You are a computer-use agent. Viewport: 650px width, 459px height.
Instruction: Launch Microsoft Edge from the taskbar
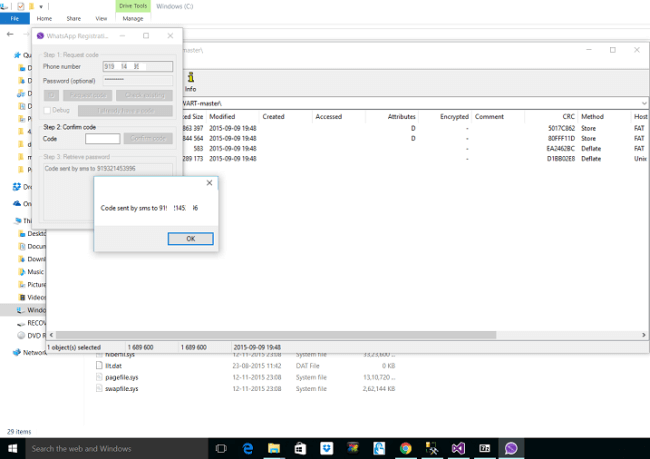(x=247, y=448)
